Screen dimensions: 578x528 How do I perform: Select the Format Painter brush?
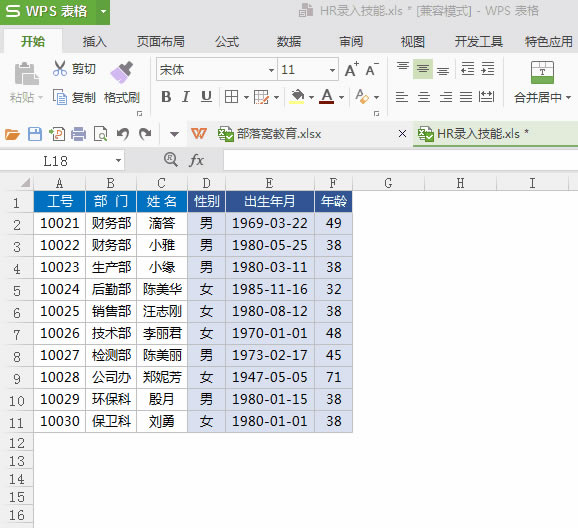122,72
